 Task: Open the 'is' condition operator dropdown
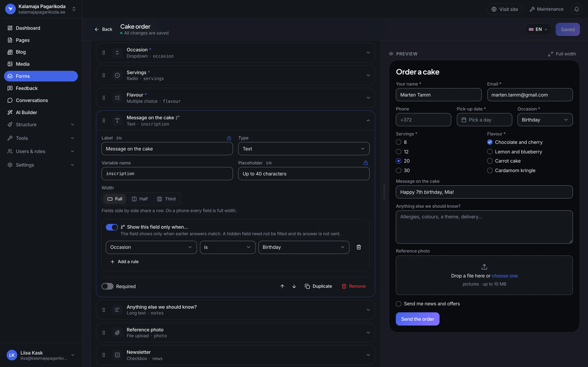point(228,247)
